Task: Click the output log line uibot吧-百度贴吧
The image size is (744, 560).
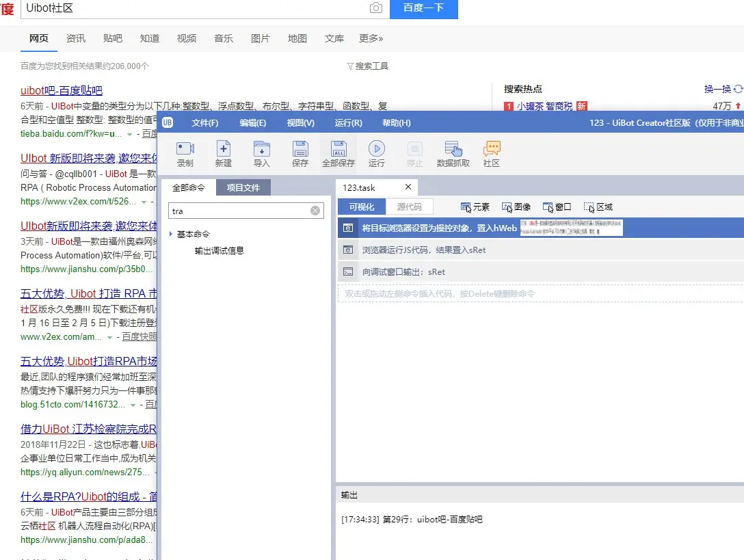Action: point(412,519)
